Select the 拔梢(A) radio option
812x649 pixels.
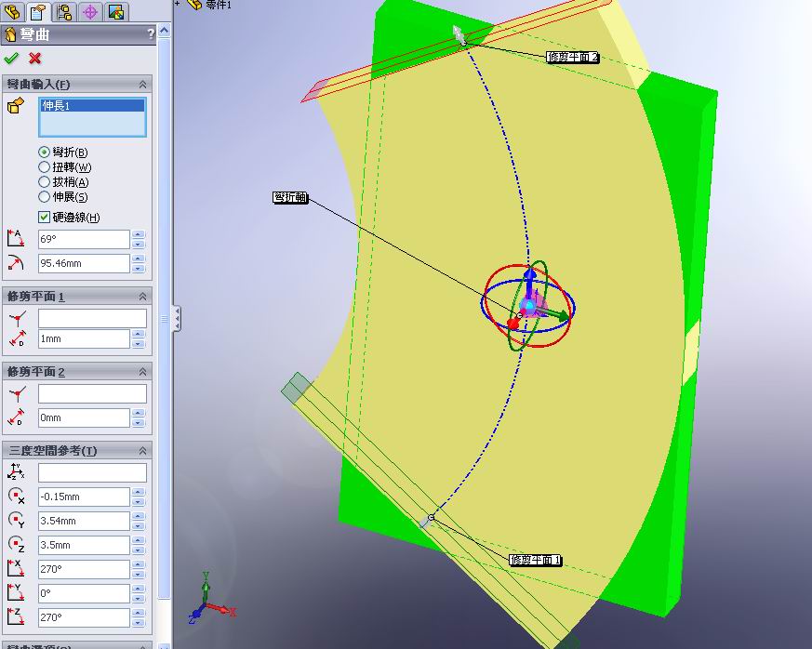[x=44, y=181]
